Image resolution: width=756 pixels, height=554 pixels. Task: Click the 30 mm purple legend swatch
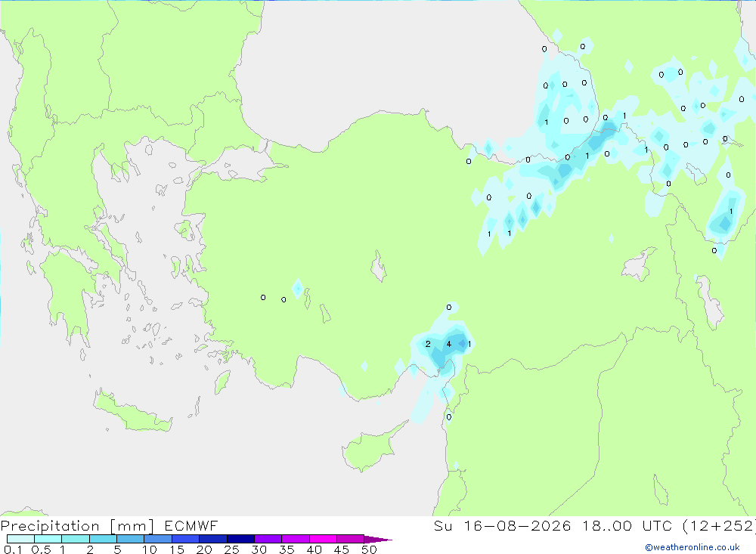[x=268, y=539]
